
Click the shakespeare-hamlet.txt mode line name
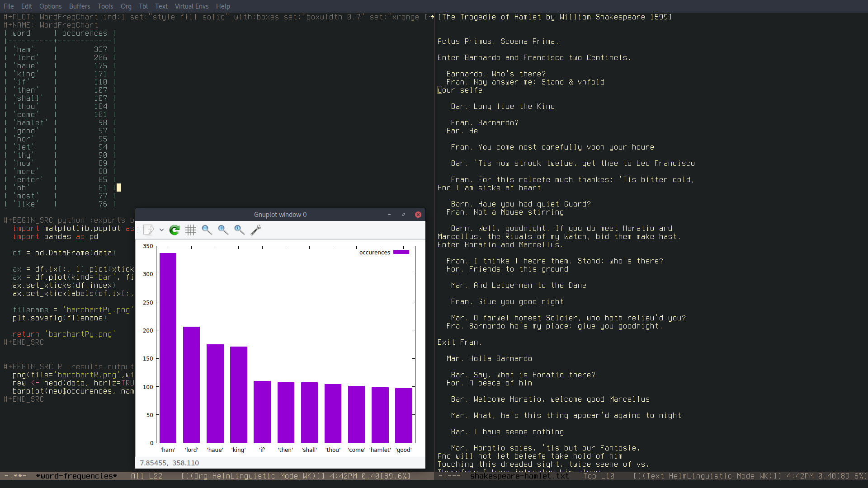coord(519,476)
